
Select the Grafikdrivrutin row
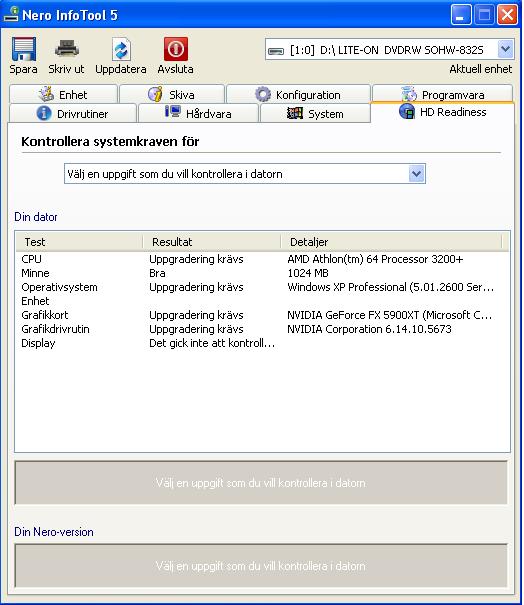262,329
